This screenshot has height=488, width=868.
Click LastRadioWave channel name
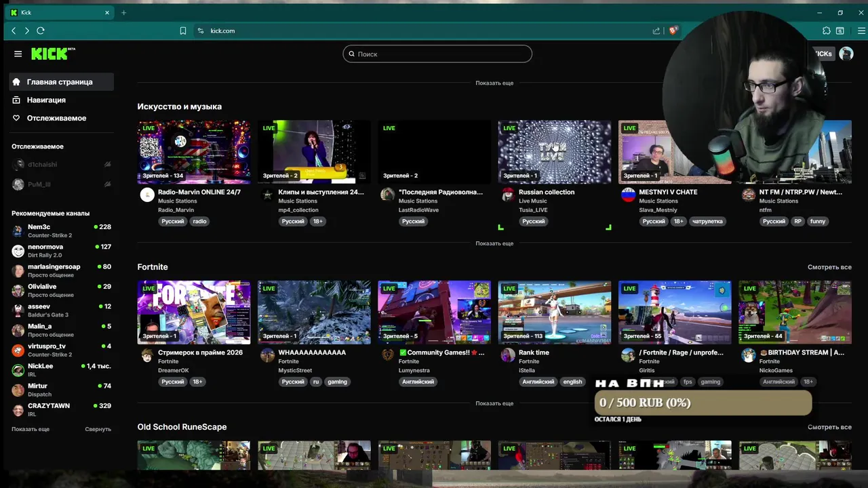pos(418,210)
